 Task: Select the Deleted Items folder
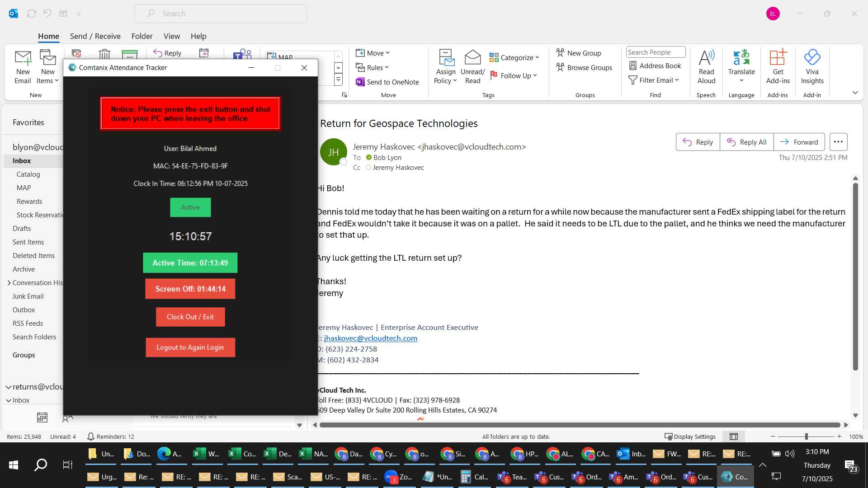point(33,256)
